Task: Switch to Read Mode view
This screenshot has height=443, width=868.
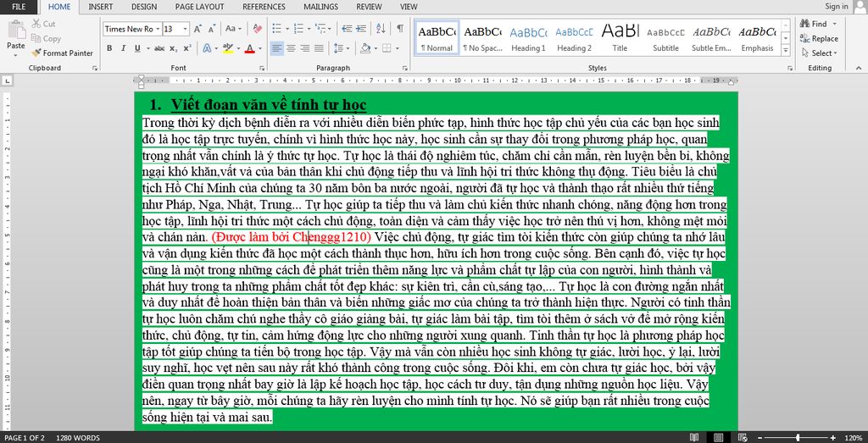Action: (x=694, y=437)
